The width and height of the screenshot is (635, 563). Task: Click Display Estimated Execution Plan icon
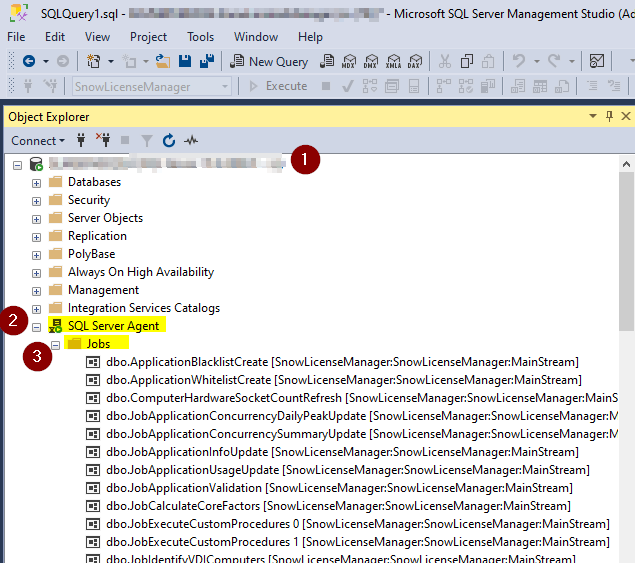tap(369, 86)
